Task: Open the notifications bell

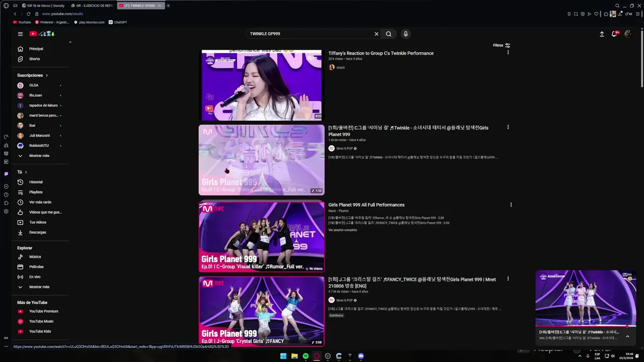Action: point(614,34)
